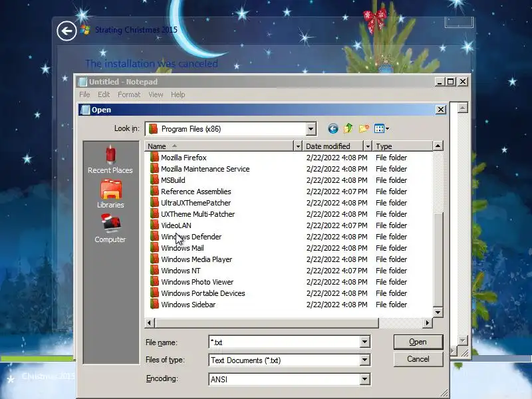The width and height of the screenshot is (532, 399).
Task: Click the go-back icon in Open dialog toolbar
Action: [x=333, y=129]
